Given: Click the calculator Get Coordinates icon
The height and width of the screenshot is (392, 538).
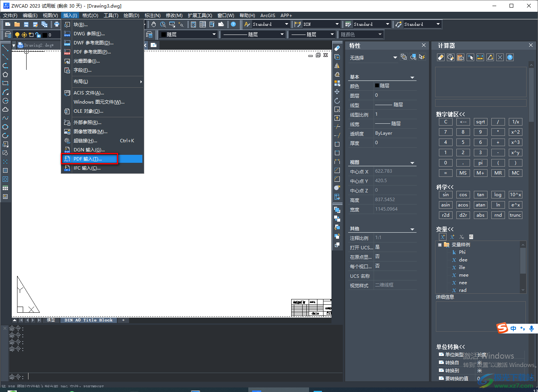Looking at the screenshot, I should pos(470,57).
